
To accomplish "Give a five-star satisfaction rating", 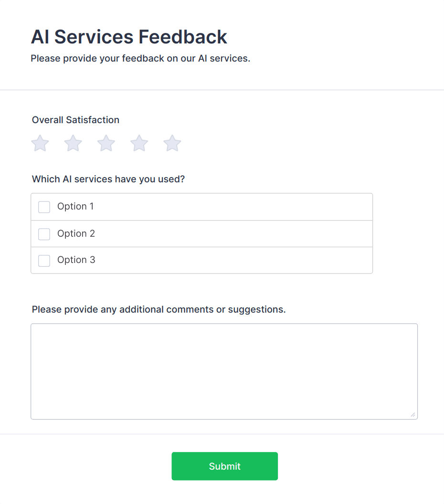I will pyautogui.click(x=171, y=143).
